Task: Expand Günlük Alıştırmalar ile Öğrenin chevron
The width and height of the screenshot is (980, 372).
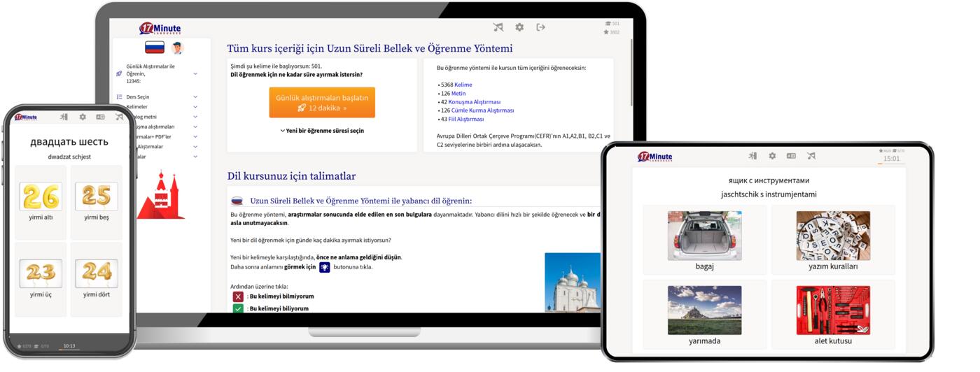Action: point(195,73)
